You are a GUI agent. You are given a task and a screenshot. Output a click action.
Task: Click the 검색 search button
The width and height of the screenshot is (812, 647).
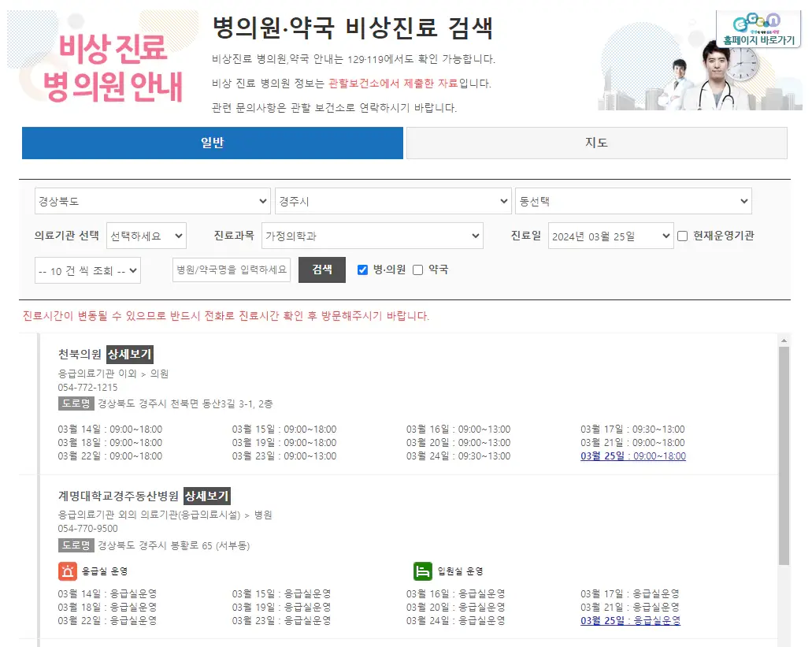pos(321,270)
